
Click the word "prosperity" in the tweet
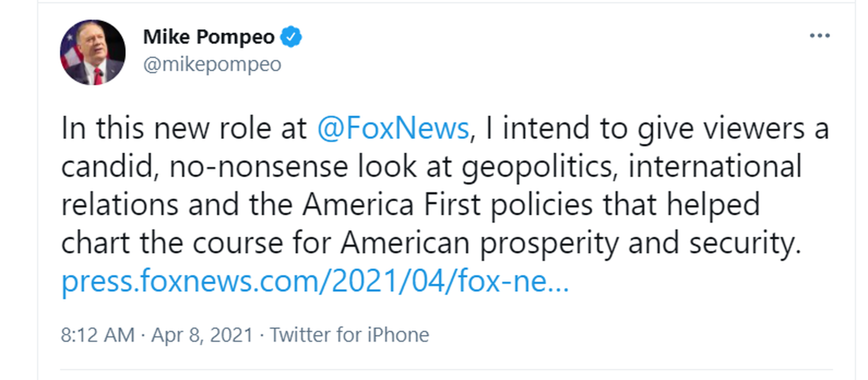(549, 243)
